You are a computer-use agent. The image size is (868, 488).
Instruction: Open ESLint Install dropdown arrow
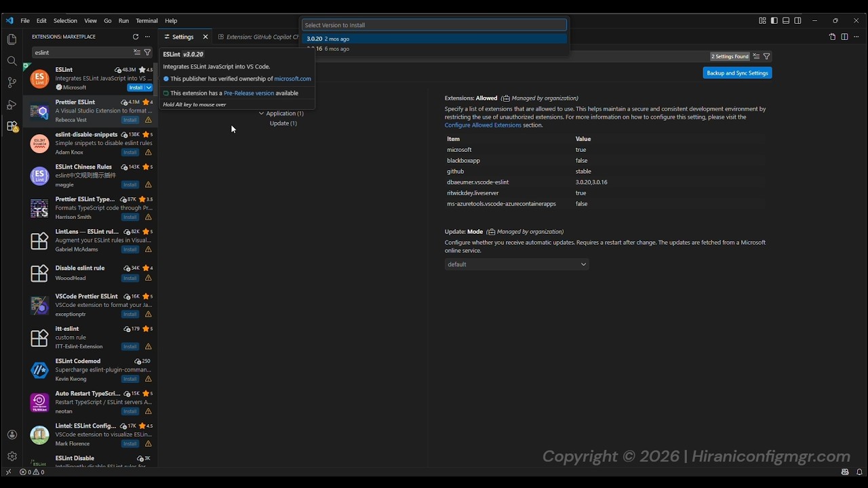coord(149,87)
